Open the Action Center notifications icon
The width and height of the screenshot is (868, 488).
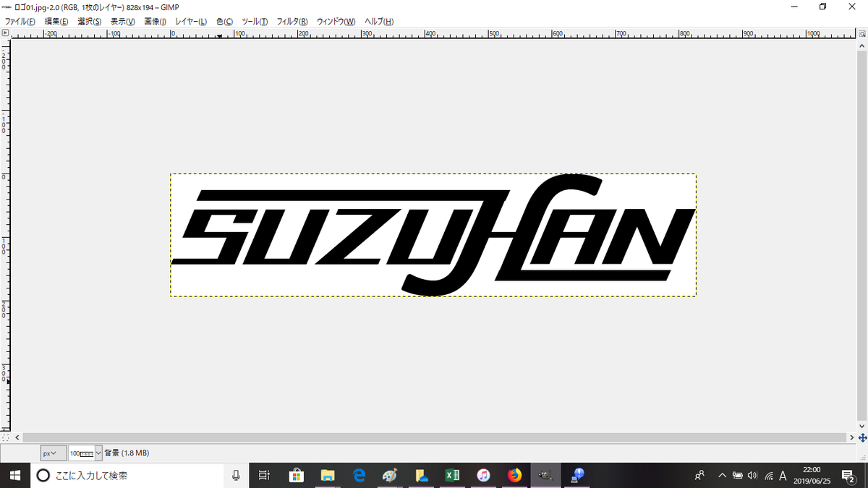[848, 475]
